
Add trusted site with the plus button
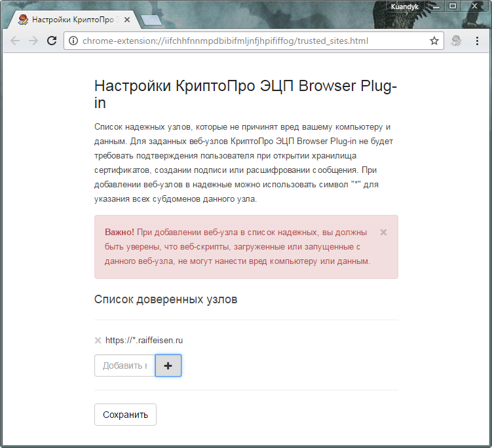(168, 365)
